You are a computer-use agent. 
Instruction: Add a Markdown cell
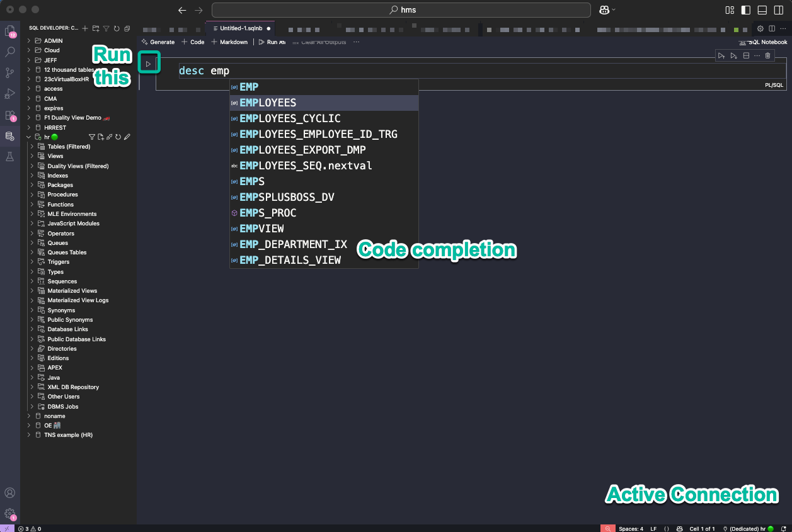coord(229,42)
